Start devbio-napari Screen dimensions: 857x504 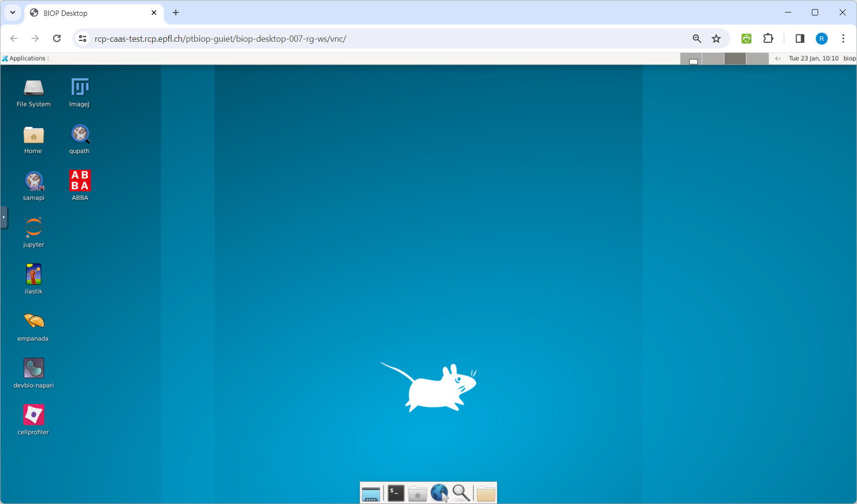pos(33,367)
